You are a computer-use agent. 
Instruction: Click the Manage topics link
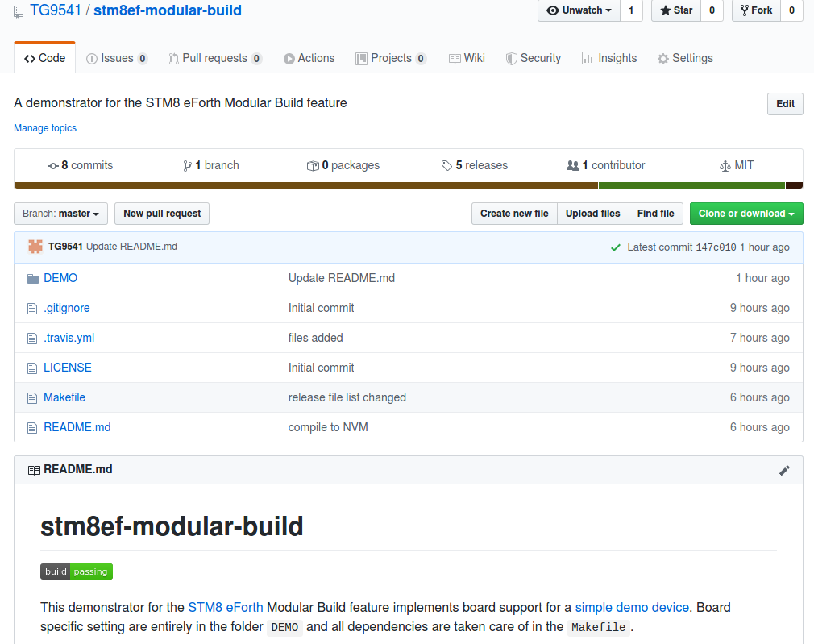(x=45, y=128)
